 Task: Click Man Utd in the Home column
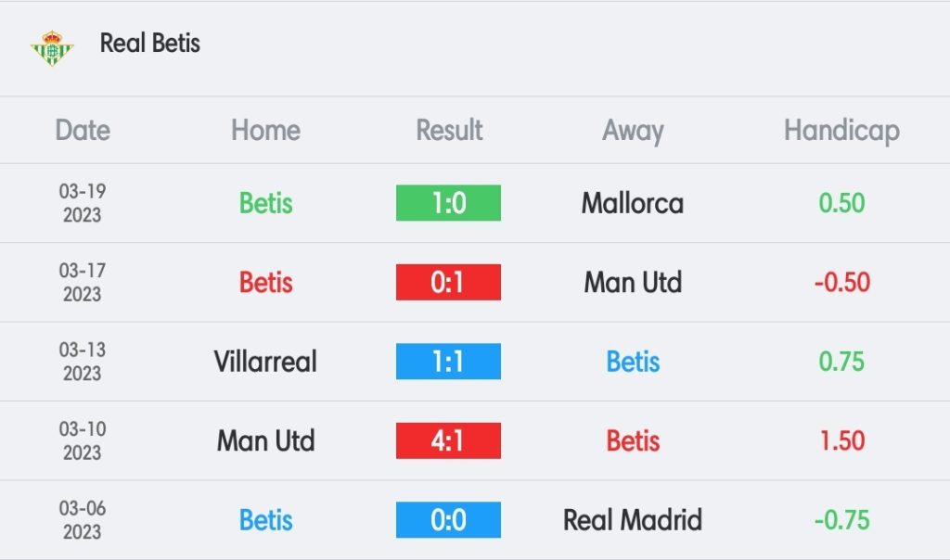click(265, 440)
